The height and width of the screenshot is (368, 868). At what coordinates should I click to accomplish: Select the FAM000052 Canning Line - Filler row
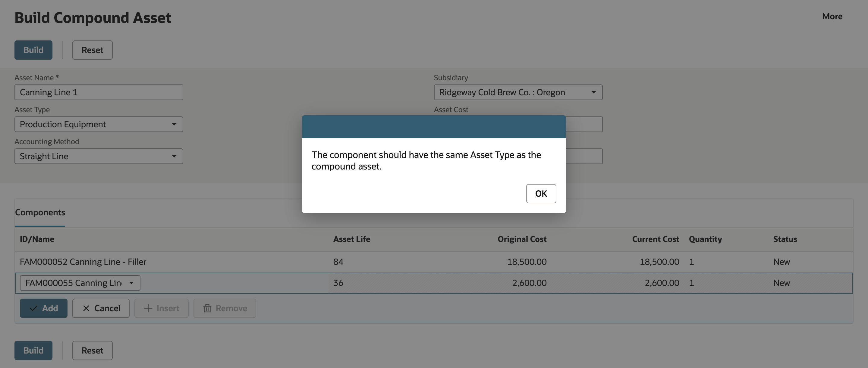click(x=434, y=262)
